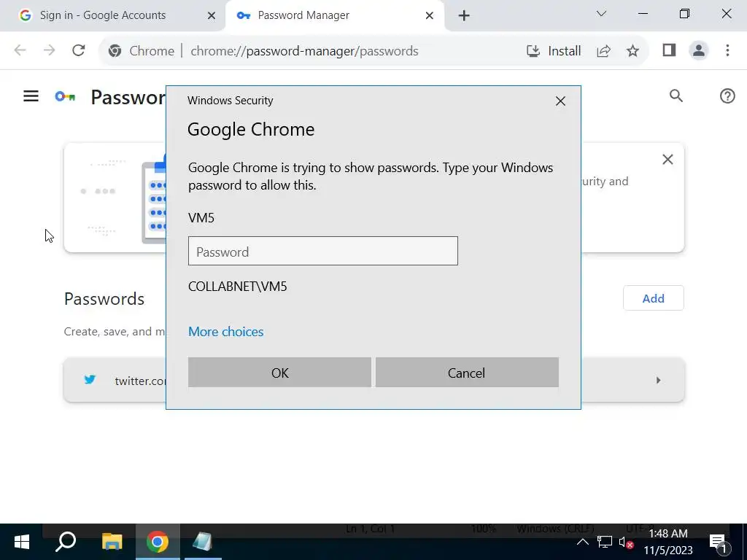
Task: Go back using the back arrow
Action: point(20,50)
